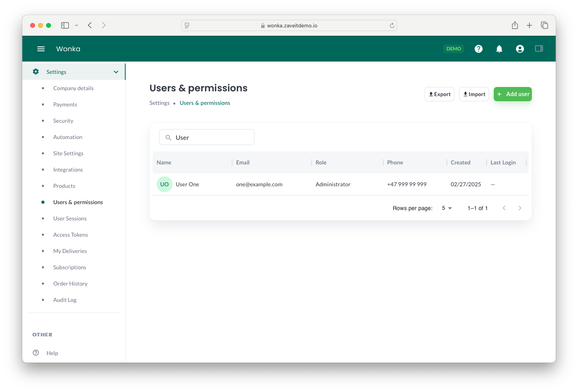Open Company details settings

tap(74, 88)
